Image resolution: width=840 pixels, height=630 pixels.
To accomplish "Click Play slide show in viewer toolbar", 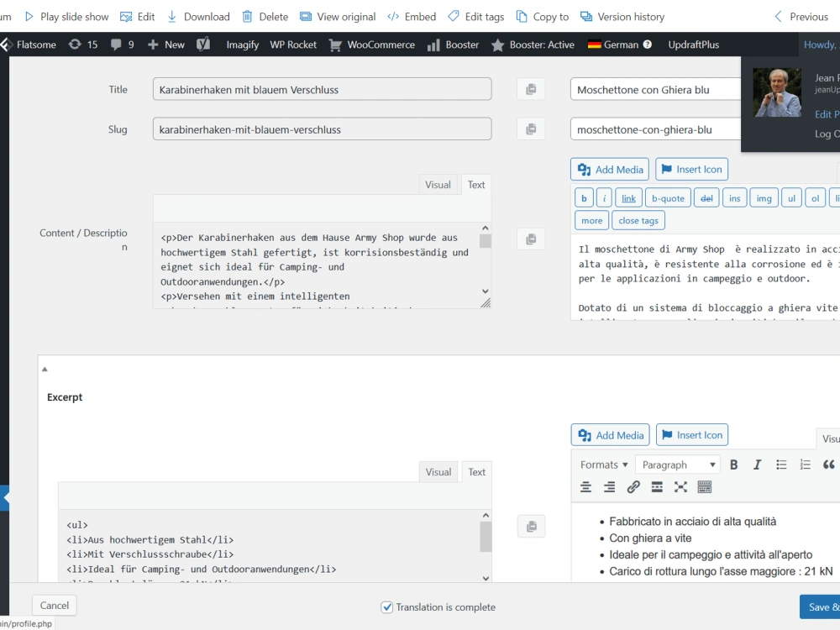I will coord(66,17).
